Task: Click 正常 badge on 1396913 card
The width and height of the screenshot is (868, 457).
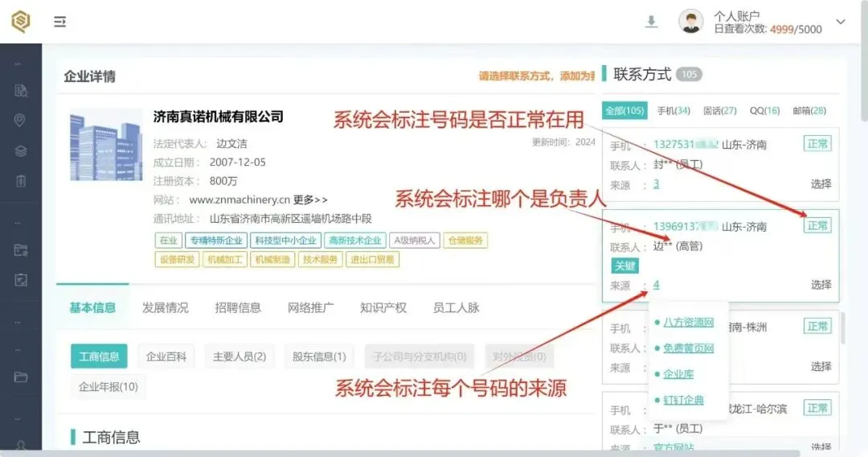Action: coord(817,225)
